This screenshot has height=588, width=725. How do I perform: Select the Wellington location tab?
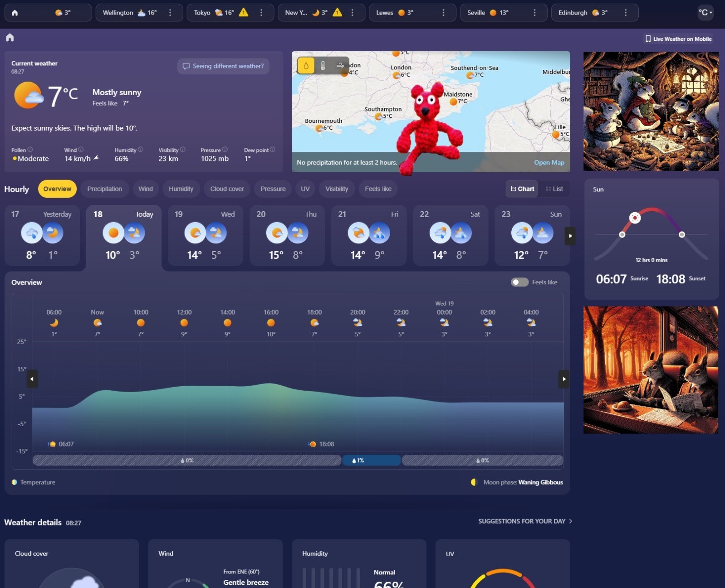[x=139, y=13]
